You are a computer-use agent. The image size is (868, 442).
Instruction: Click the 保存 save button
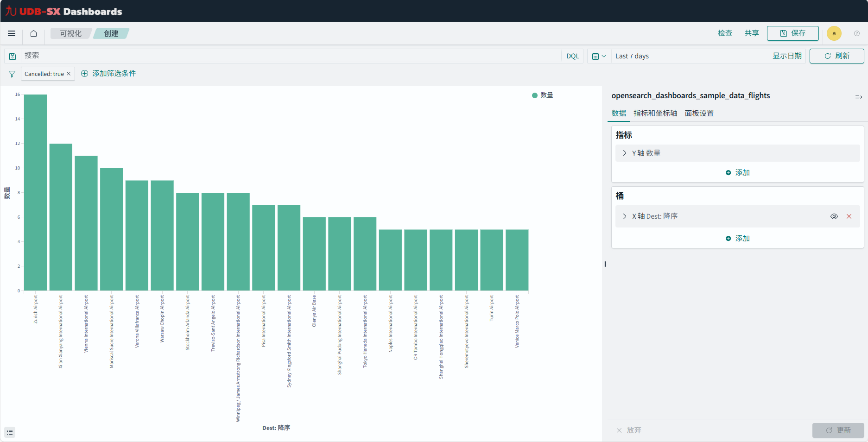[792, 33]
